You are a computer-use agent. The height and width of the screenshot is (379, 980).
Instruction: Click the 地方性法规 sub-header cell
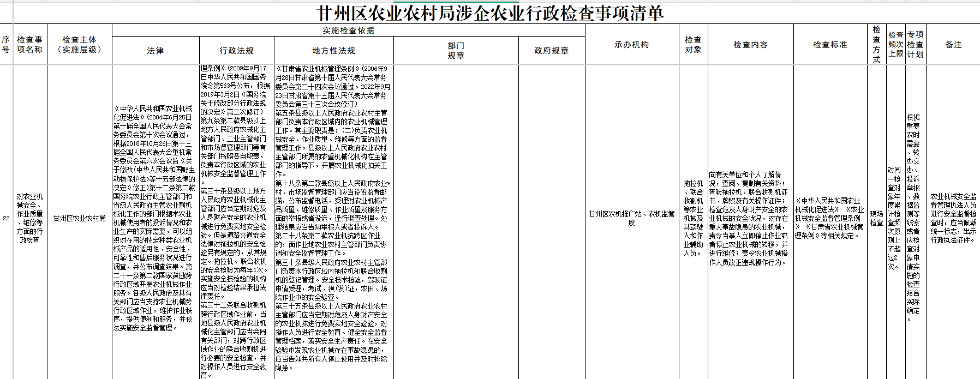click(x=333, y=51)
